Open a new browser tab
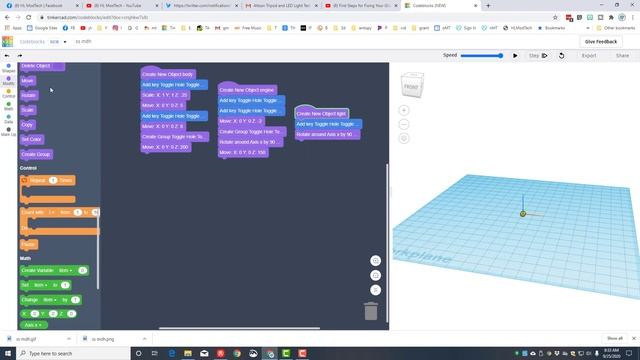Screen dimensions: 640x360 [x=488, y=6]
